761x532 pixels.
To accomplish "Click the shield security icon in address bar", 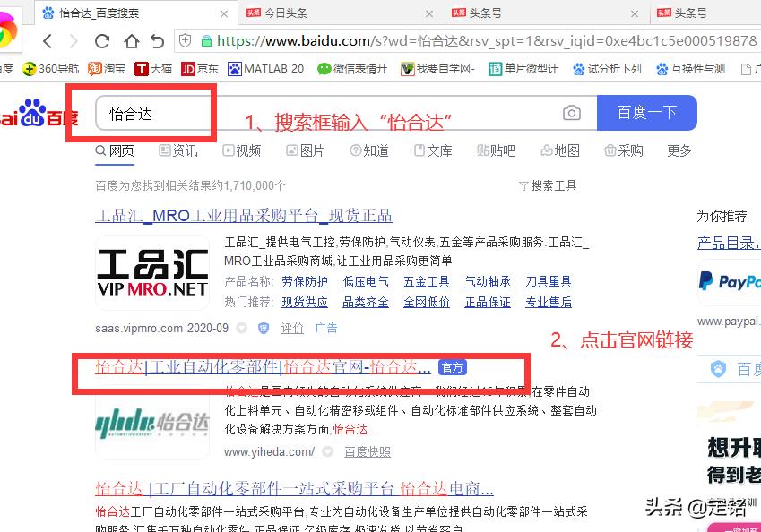I will coord(185,40).
